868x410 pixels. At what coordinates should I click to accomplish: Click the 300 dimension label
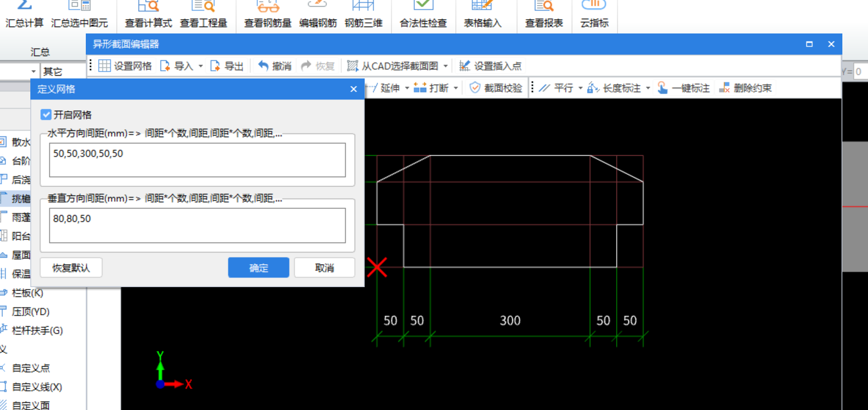tap(510, 321)
